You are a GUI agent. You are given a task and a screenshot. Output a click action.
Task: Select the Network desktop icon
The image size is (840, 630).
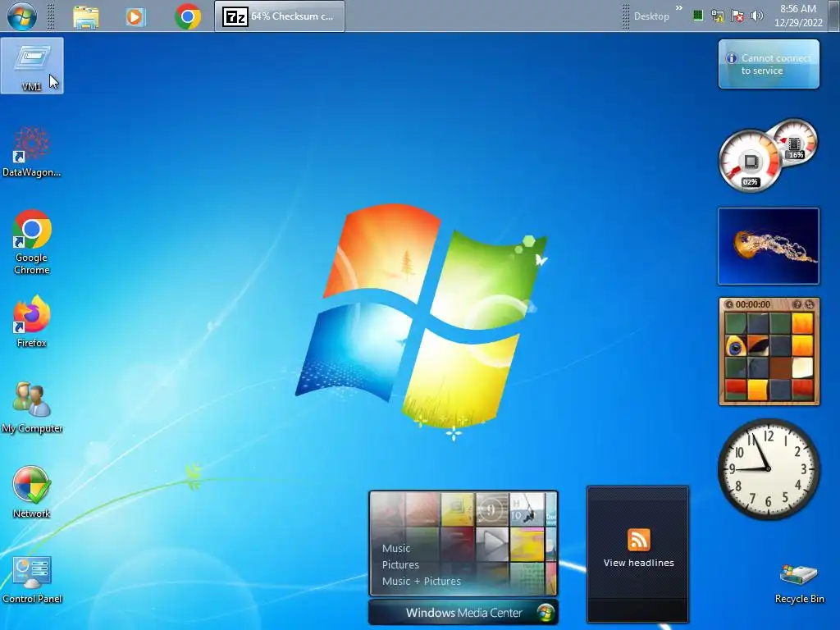(x=32, y=492)
